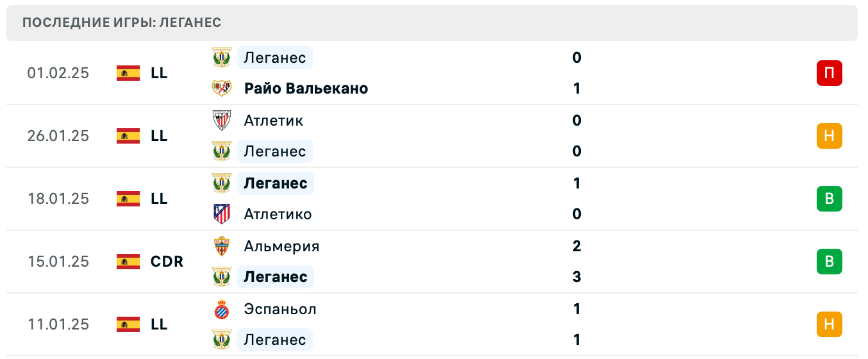
Task: Click Leganes crest in the 01.02.25 match
Action: [222, 58]
